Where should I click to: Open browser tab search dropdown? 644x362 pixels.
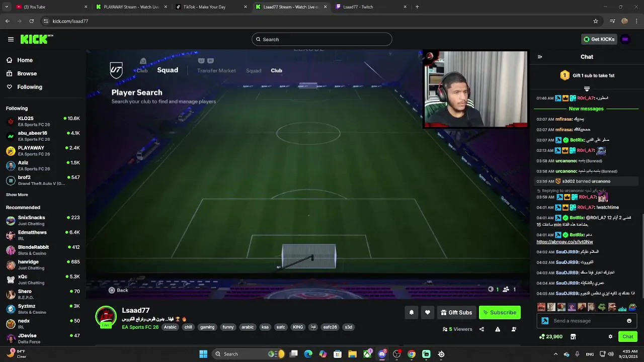(6, 7)
